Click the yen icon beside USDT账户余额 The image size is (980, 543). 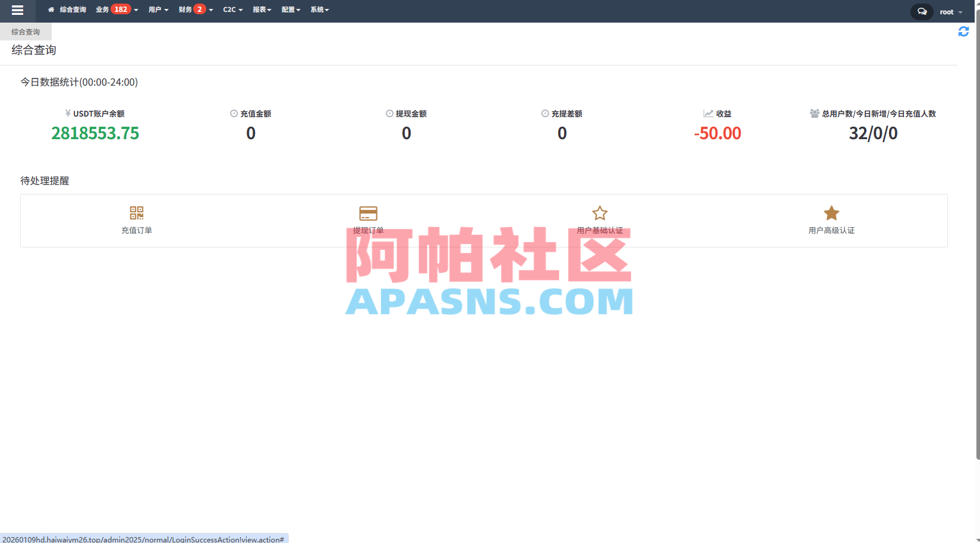(68, 113)
